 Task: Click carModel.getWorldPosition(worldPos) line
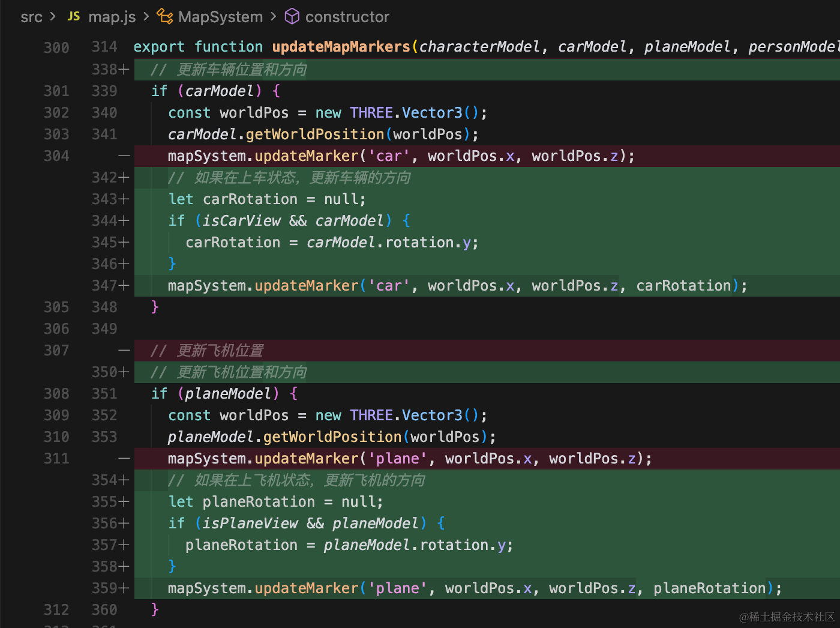click(323, 134)
